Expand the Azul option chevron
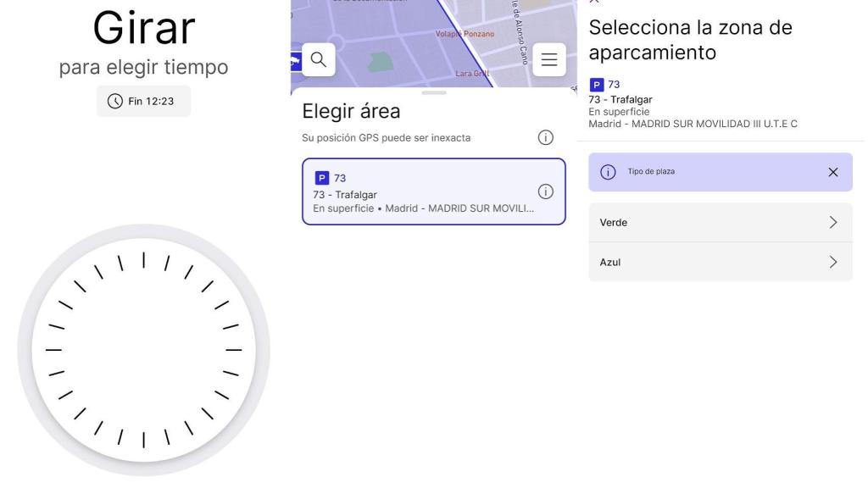 832,263
